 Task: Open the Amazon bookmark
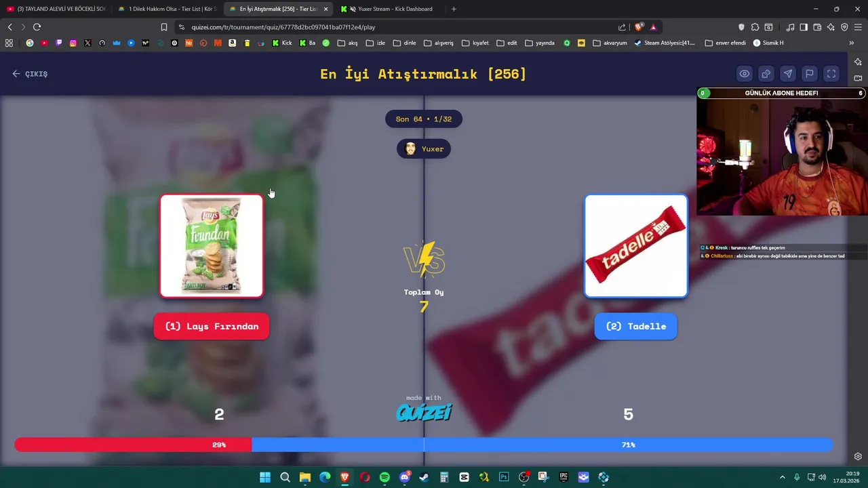point(233,43)
